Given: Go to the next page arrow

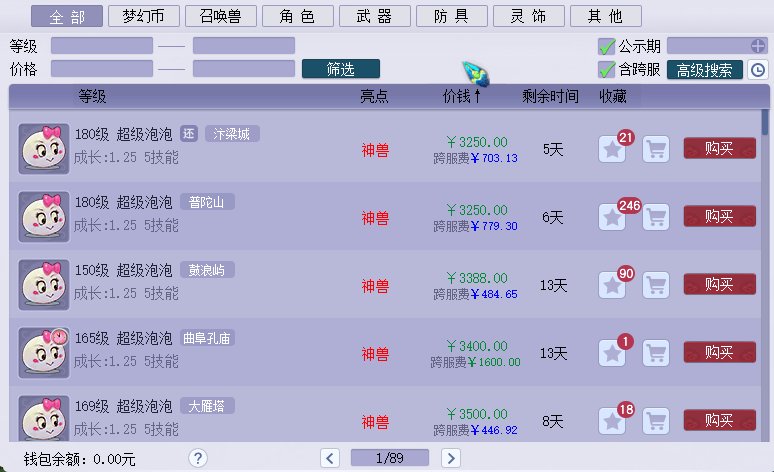Looking at the screenshot, I should pos(451,458).
